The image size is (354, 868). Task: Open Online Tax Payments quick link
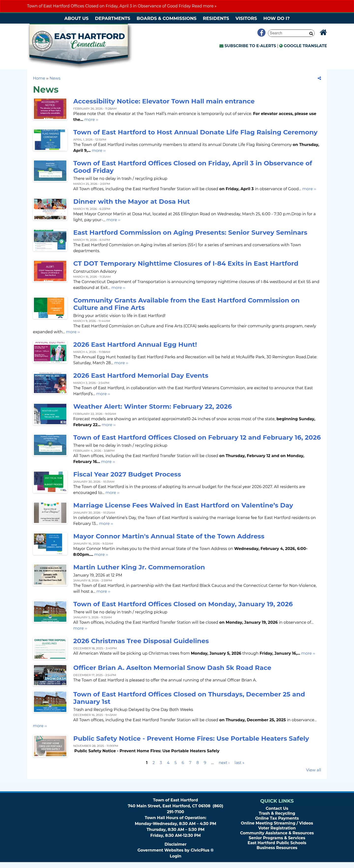pos(277,818)
